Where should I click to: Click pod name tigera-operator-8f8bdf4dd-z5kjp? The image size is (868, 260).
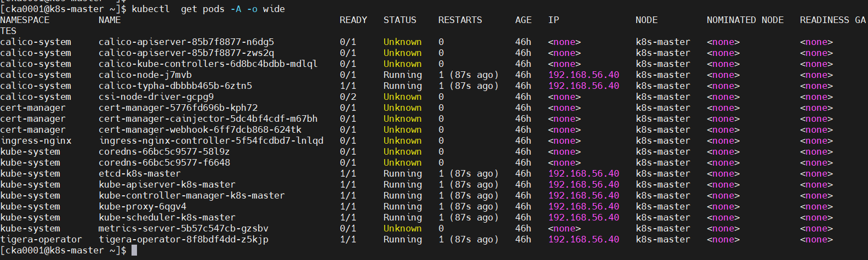click(184, 239)
